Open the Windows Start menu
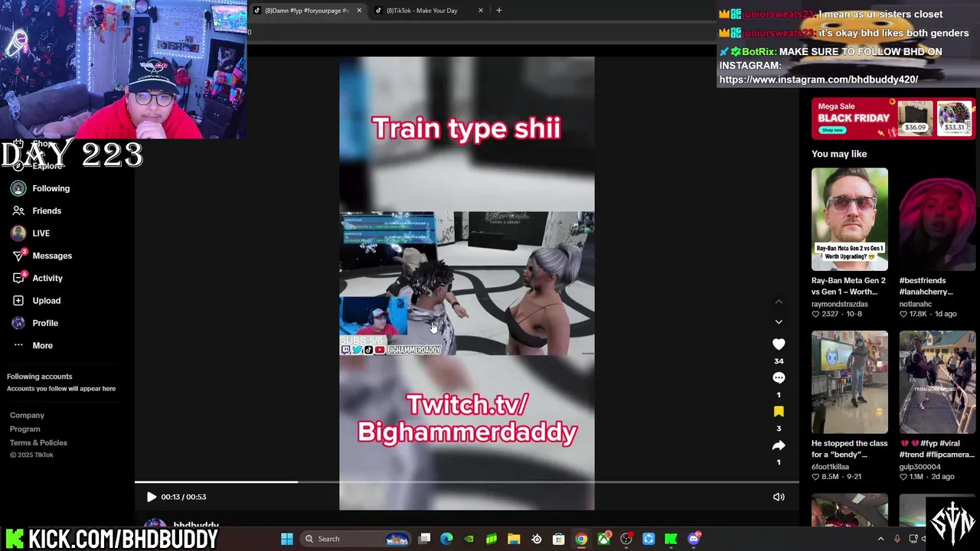 (286, 539)
